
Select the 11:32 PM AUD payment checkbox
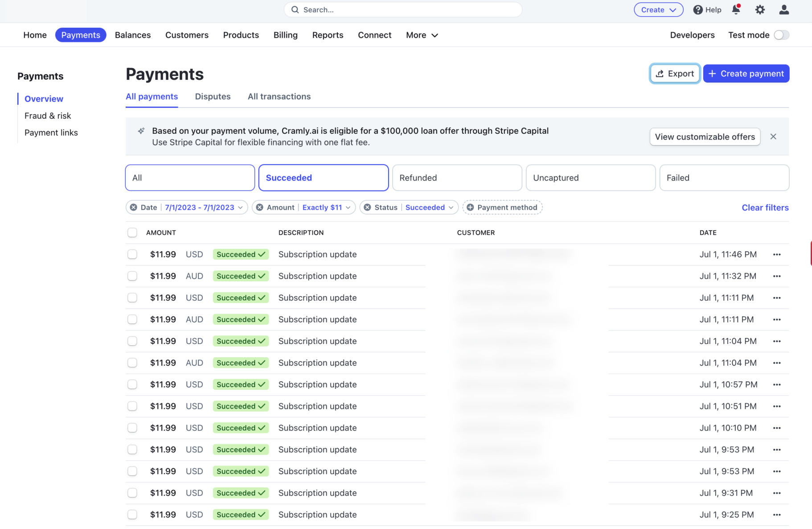(132, 276)
